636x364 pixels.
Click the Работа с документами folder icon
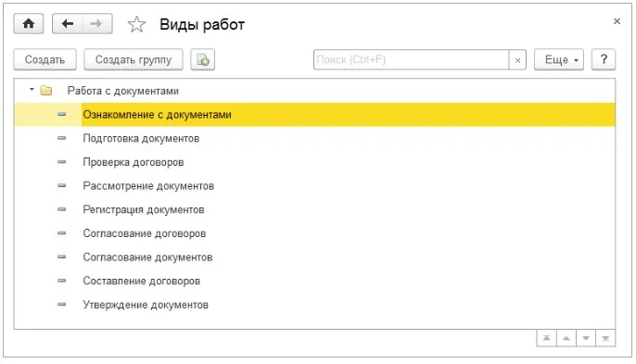tap(46, 91)
